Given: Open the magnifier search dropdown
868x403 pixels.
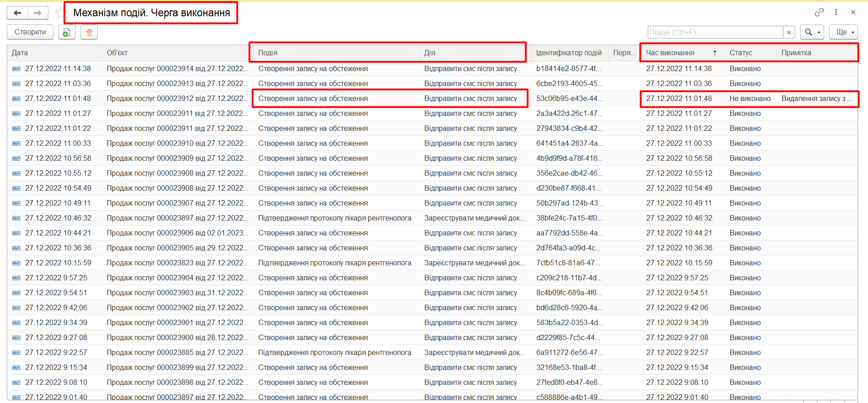Looking at the screenshot, I should [x=811, y=32].
